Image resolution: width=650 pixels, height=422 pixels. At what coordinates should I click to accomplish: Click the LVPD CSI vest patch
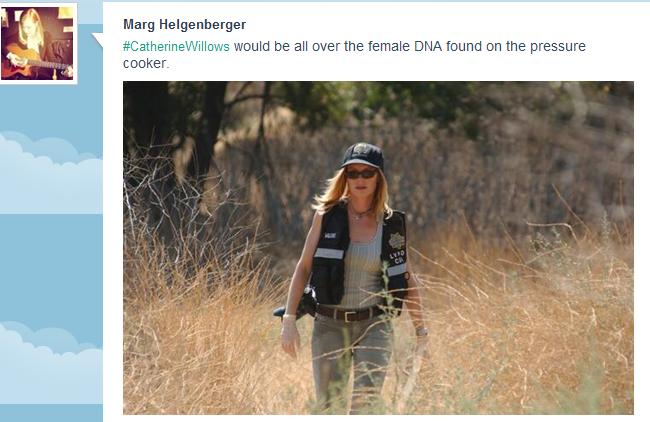click(x=397, y=249)
